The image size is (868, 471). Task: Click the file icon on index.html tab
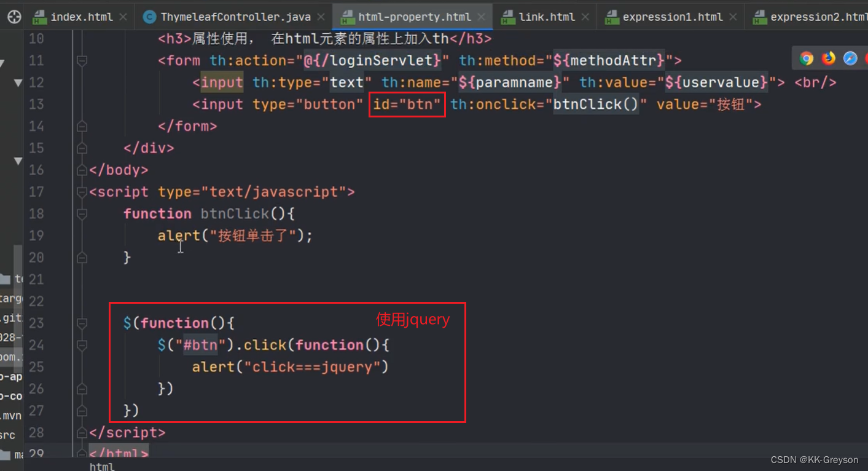click(39, 17)
